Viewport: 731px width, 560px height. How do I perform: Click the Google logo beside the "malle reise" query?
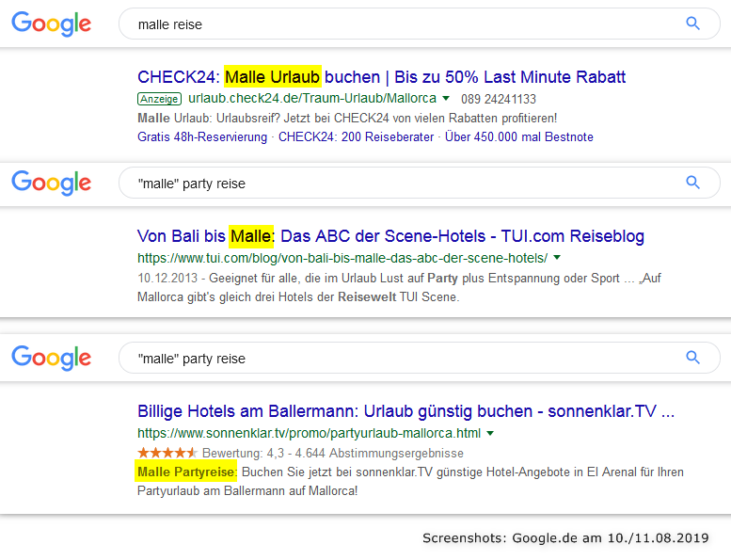point(52,24)
